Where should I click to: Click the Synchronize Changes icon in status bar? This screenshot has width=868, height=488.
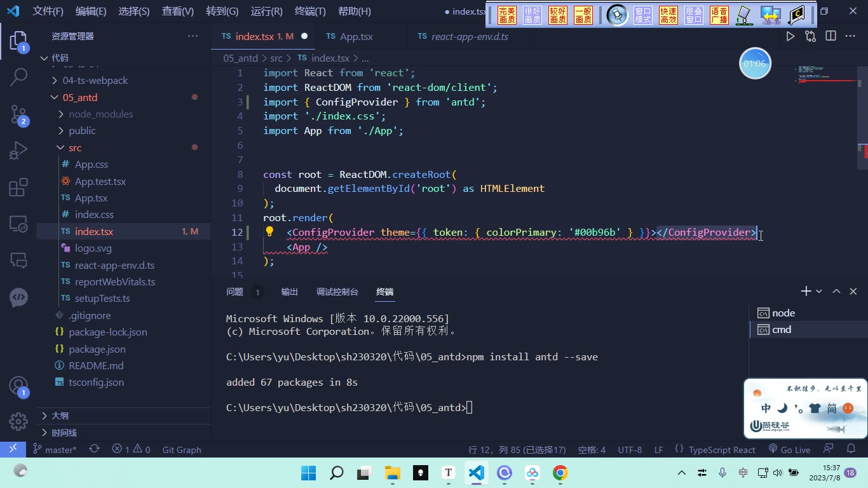coord(94,449)
